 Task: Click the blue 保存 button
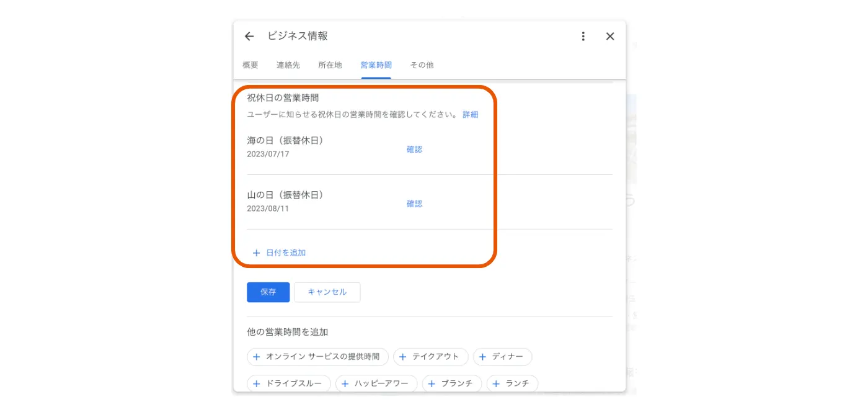268,292
